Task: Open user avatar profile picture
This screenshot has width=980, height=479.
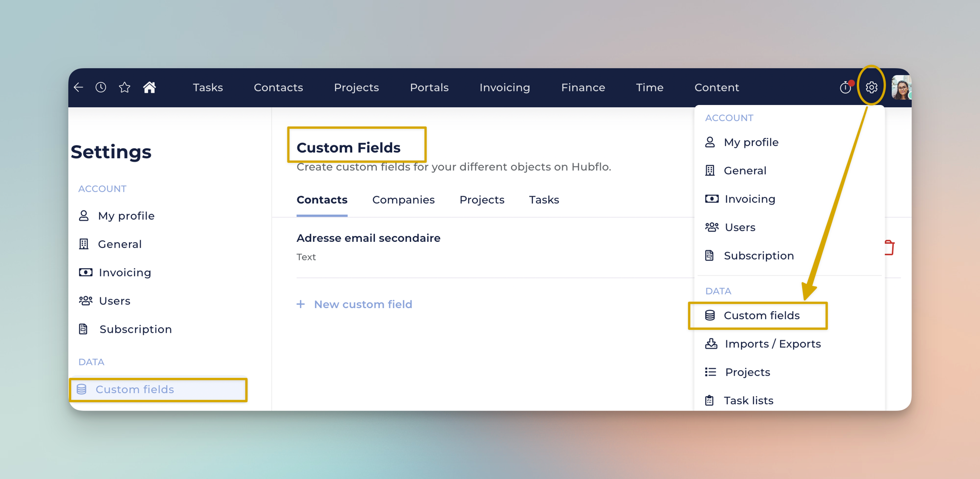Action: tap(901, 88)
